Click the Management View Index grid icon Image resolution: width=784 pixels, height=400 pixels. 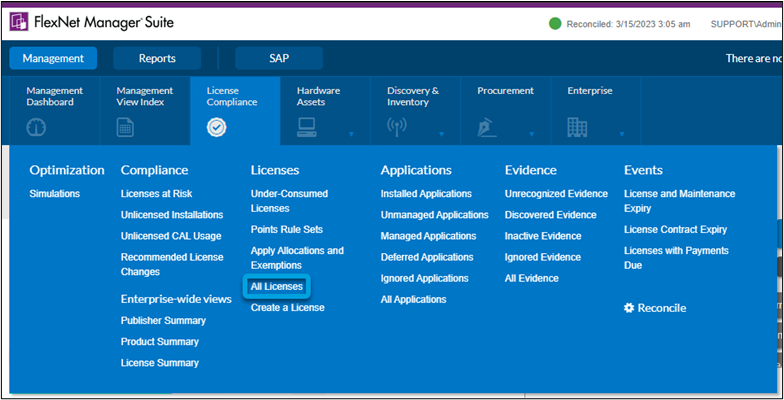click(126, 128)
